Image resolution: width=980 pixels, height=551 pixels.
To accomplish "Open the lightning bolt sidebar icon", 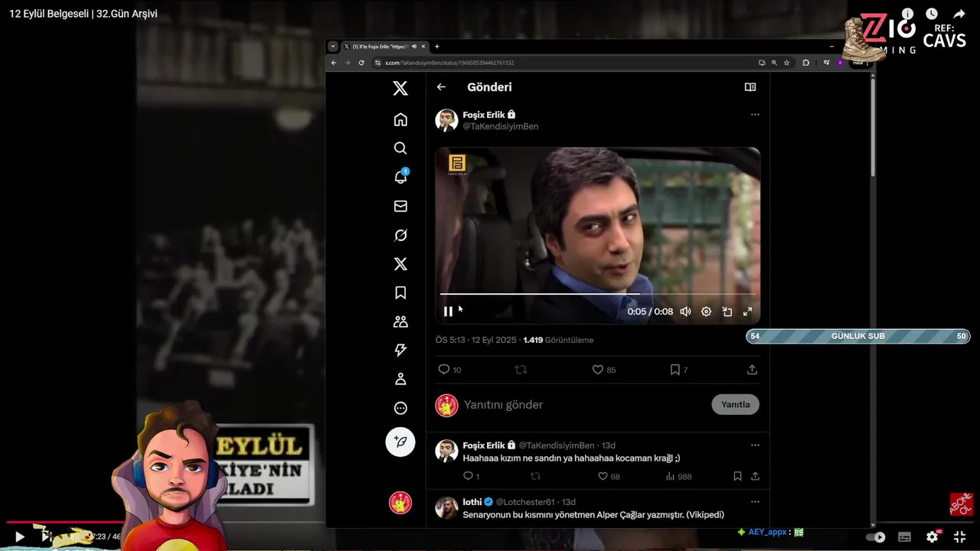I will (400, 350).
